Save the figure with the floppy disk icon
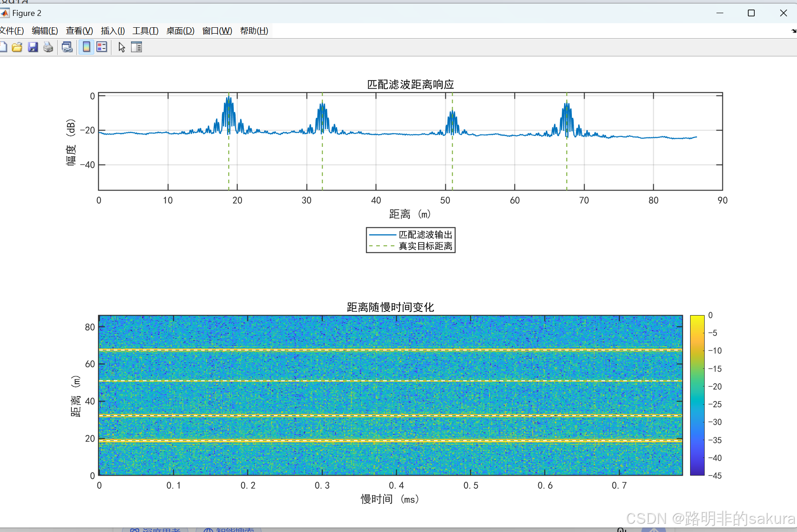 [33, 47]
